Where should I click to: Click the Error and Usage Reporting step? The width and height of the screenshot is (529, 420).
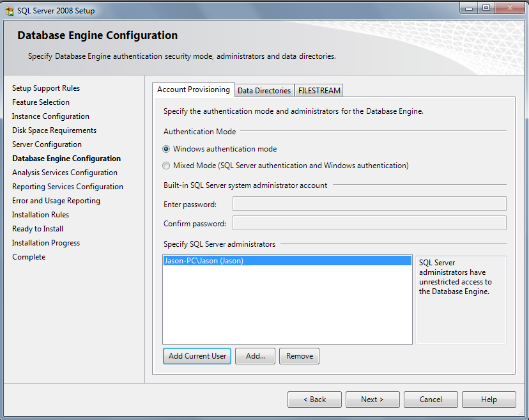coord(56,201)
